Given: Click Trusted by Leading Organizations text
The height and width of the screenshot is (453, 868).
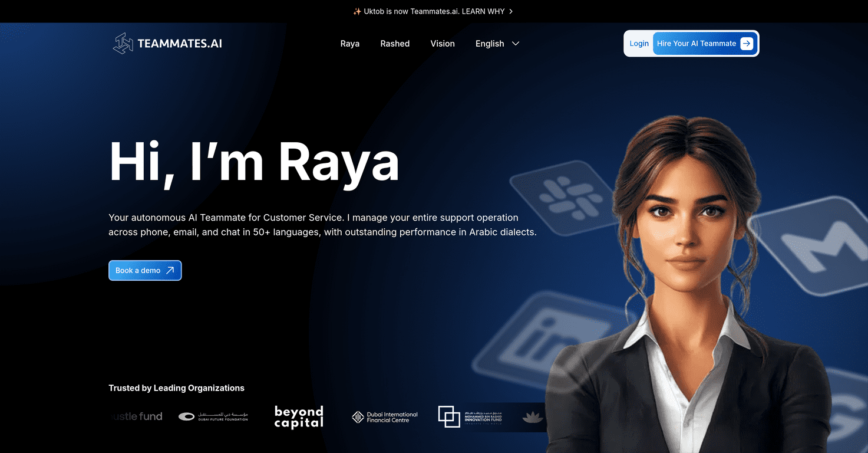Looking at the screenshot, I should tap(176, 388).
